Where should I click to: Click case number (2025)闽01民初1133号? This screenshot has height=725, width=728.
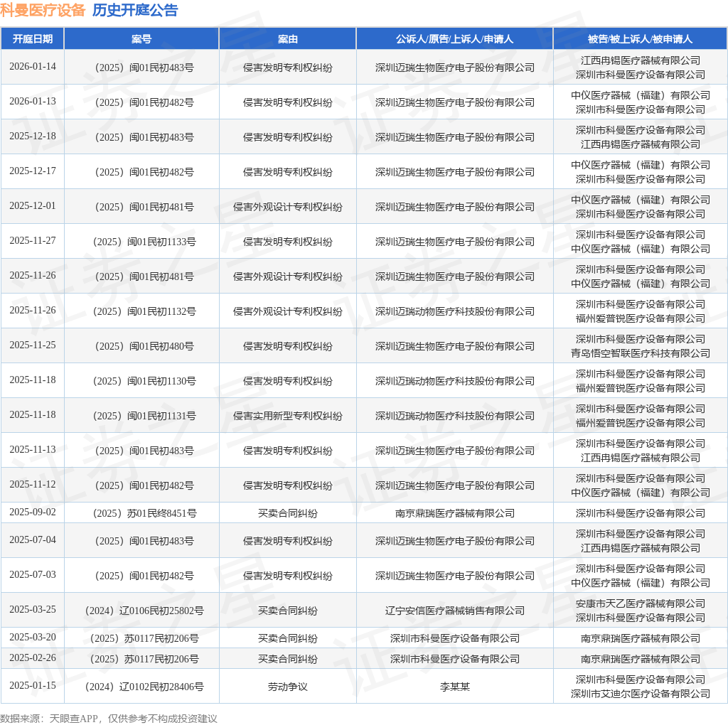(144, 242)
